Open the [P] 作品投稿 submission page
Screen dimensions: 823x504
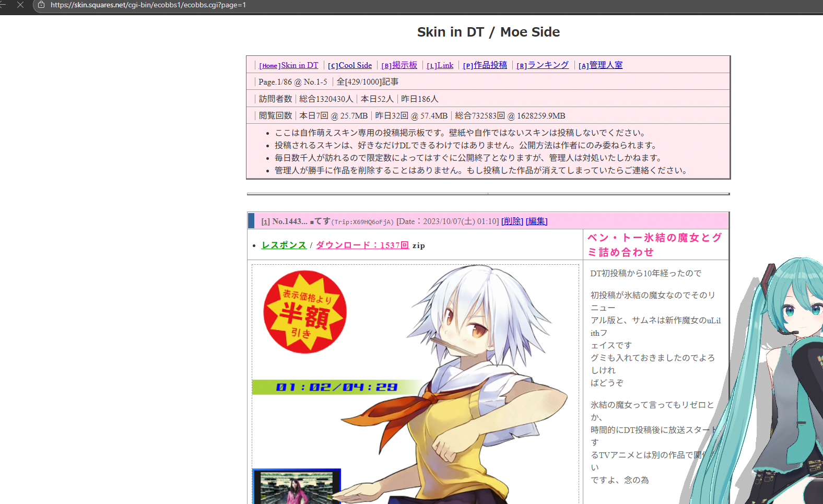[x=485, y=65]
